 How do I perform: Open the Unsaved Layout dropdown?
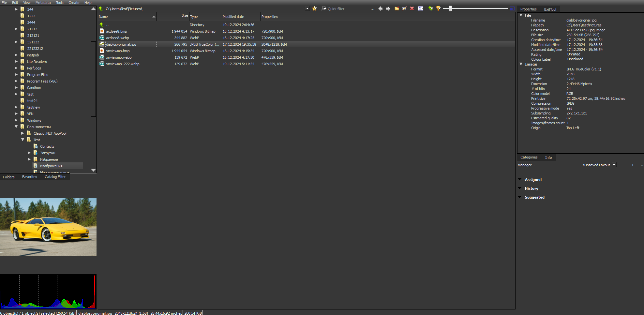coord(614,165)
